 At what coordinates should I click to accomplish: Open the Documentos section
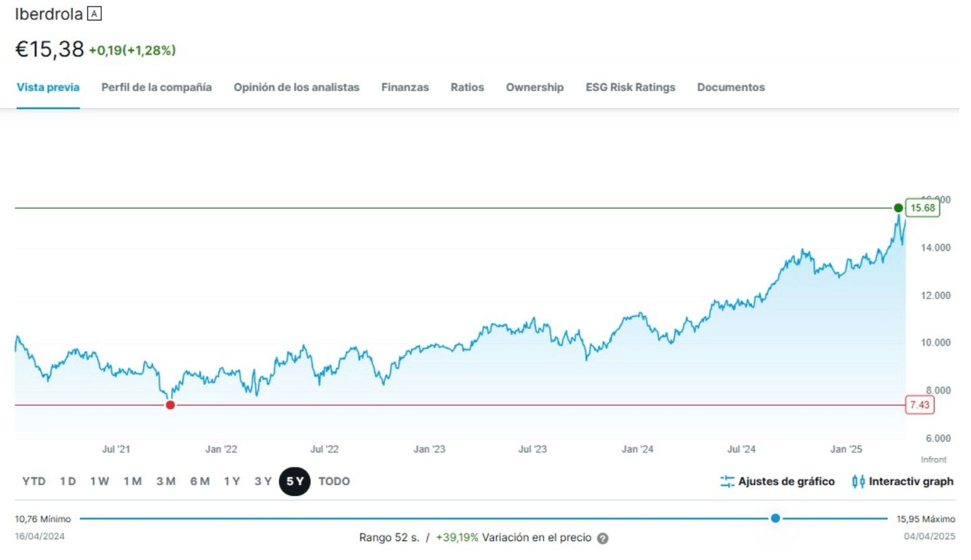[730, 87]
